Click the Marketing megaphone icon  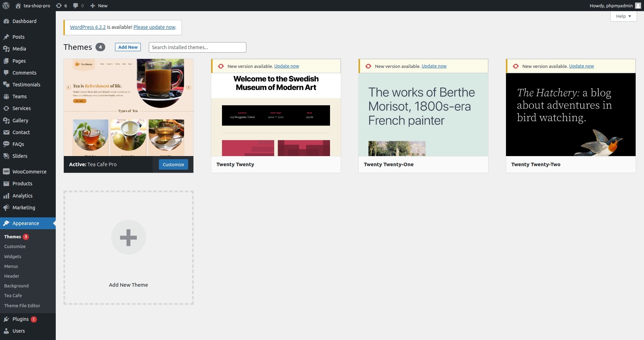tap(6, 208)
